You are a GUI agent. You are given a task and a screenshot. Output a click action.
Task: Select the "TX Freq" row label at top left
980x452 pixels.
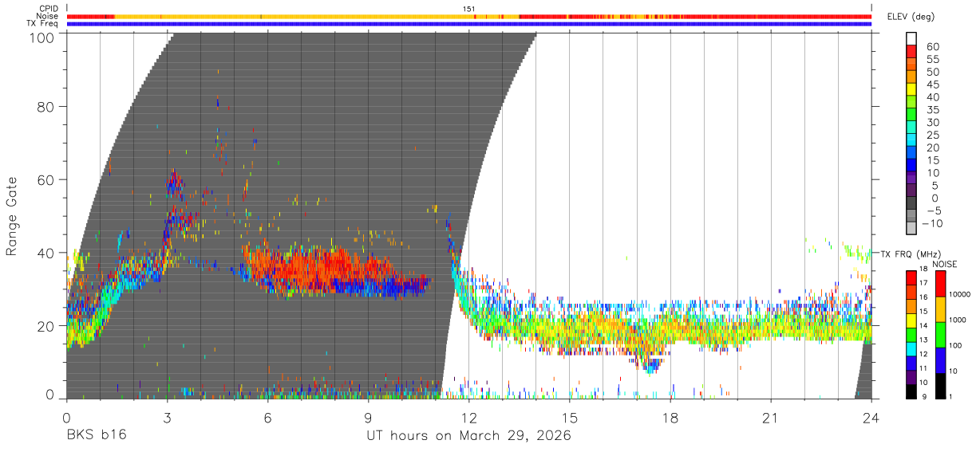43,24
